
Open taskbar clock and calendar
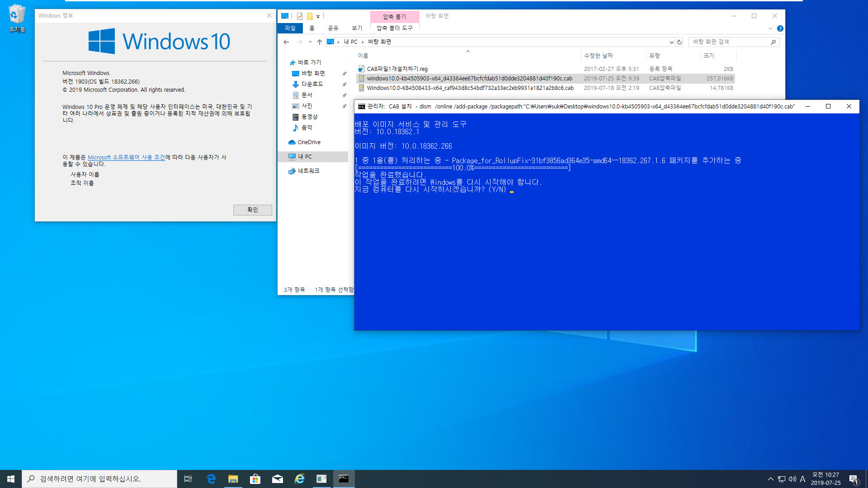(x=826, y=479)
